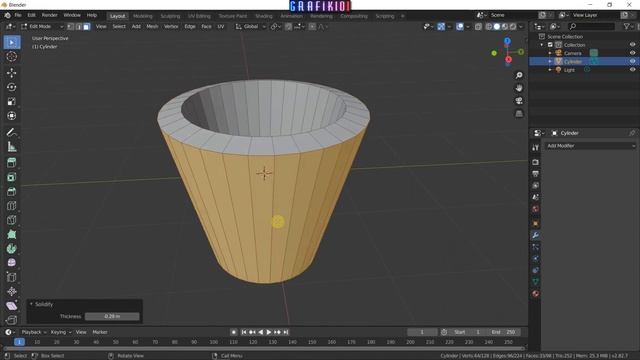Hide the Light object in viewport

[x=632, y=70]
